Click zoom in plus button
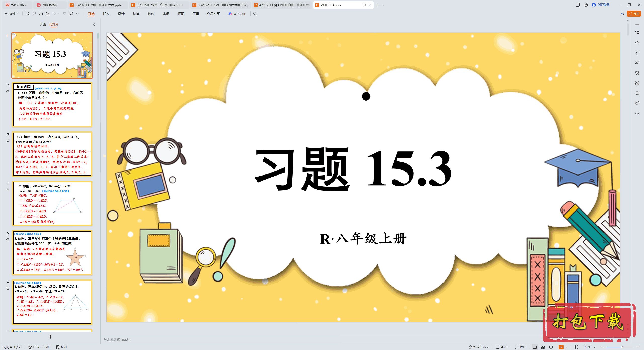Screen dimensions: 644x350 (x=638, y=347)
